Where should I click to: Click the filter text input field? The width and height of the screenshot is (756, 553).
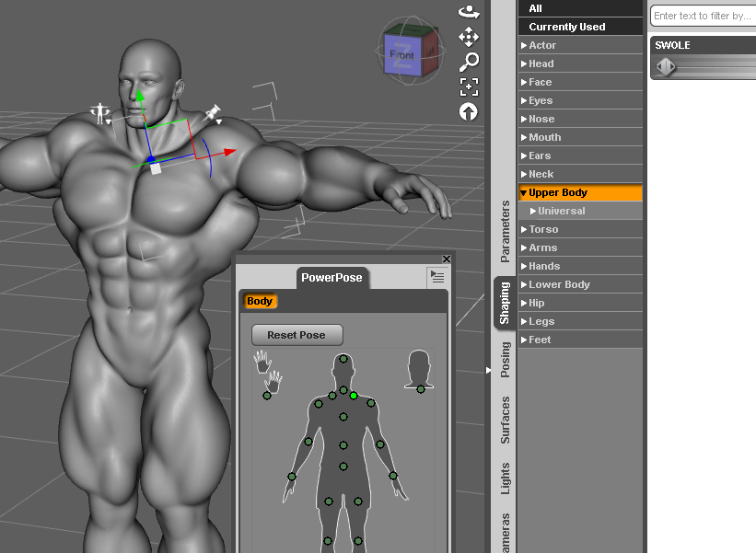pos(704,16)
